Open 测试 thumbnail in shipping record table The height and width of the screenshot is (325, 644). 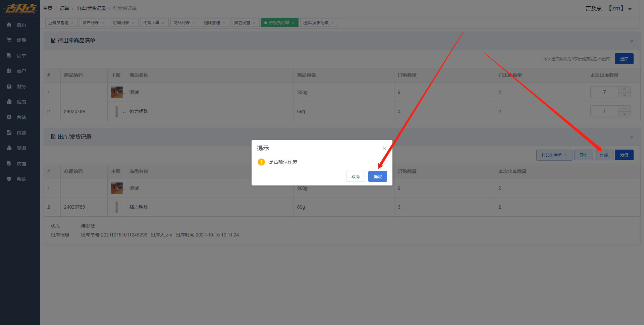coord(117,188)
